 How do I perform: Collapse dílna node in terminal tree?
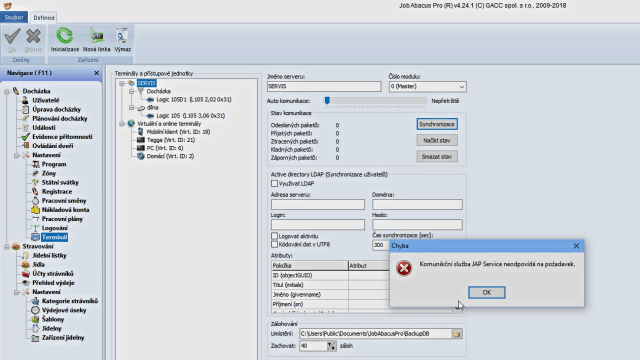coord(131,108)
